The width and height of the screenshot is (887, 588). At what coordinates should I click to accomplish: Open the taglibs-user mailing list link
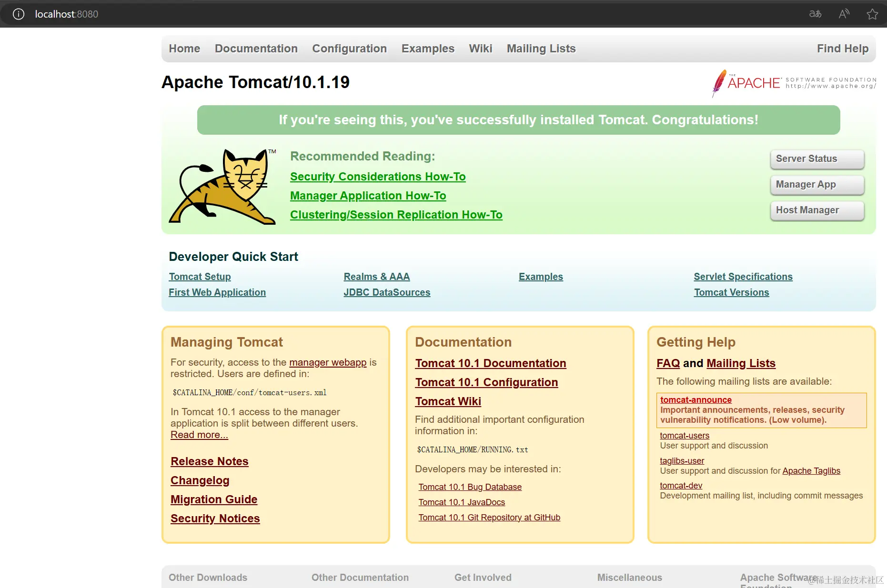682,461
